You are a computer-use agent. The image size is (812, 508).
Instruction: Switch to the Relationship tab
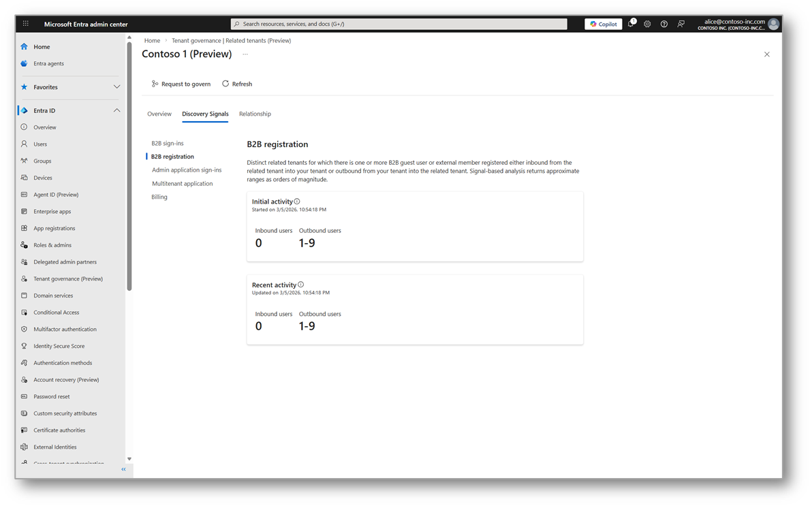click(x=255, y=114)
